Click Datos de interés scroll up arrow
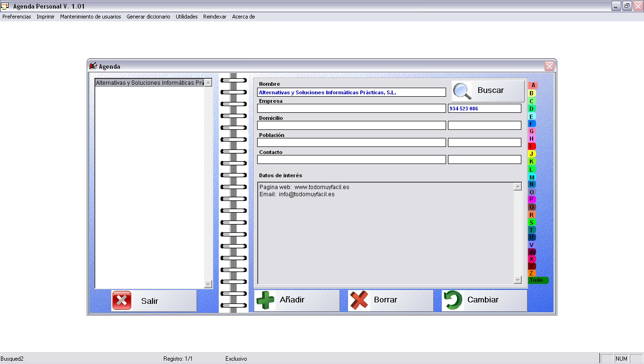 coord(518,187)
